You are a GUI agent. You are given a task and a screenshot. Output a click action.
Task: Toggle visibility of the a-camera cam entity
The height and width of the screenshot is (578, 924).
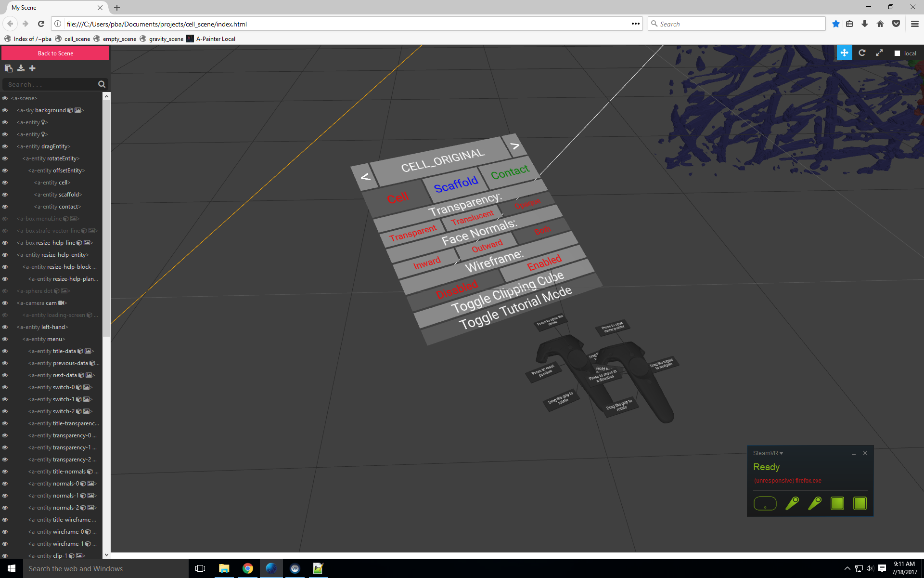coord(5,303)
